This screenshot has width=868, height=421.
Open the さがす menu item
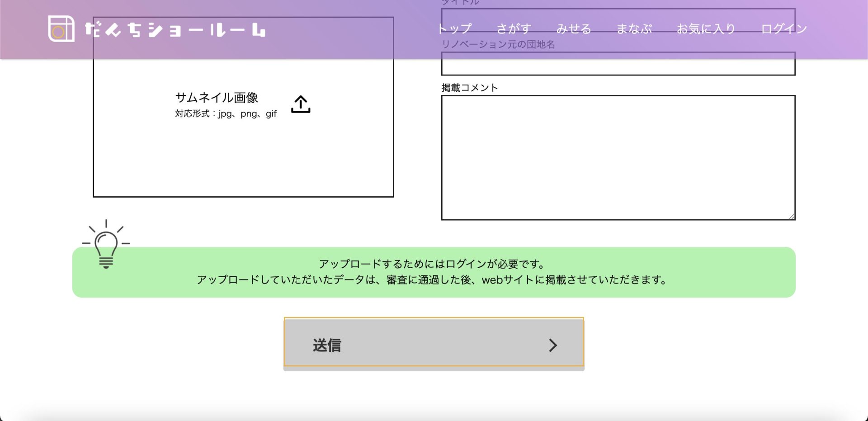(514, 29)
